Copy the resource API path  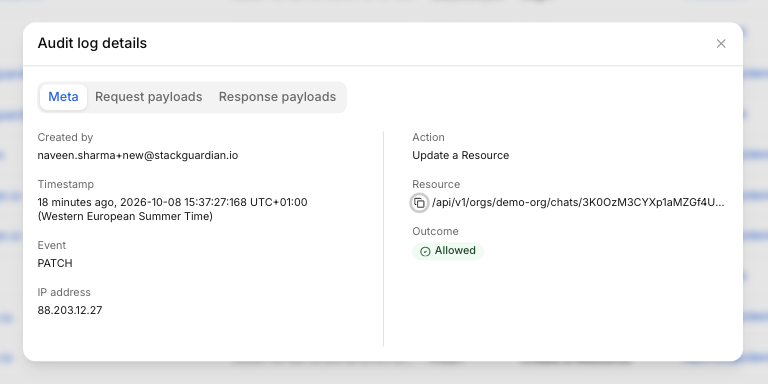click(x=419, y=203)
